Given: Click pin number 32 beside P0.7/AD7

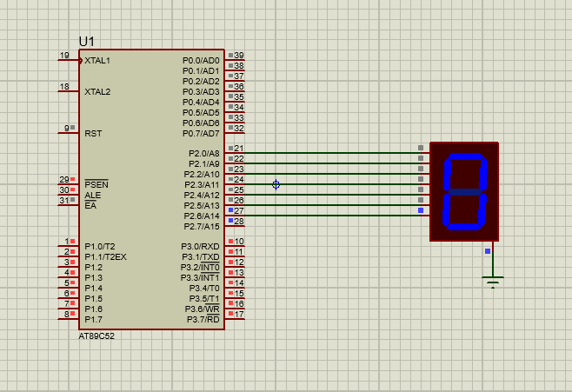Looking at the screenshot, I should pyautogui.click(x=239, y=129).
